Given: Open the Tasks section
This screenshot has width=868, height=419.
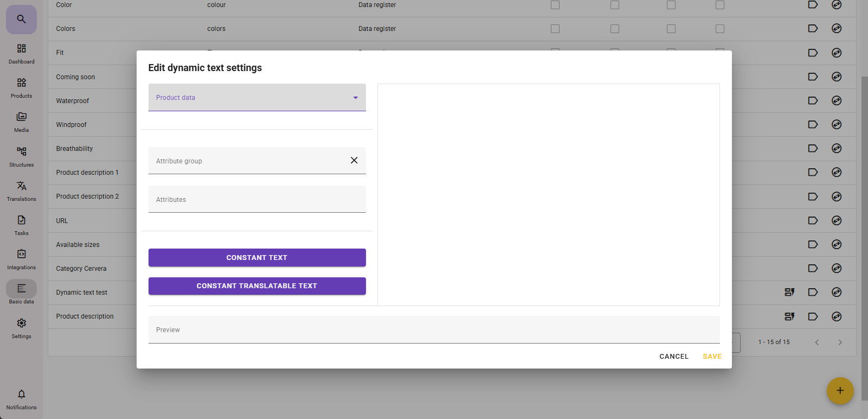Looking at the screenshot, I should pos(21,225).
